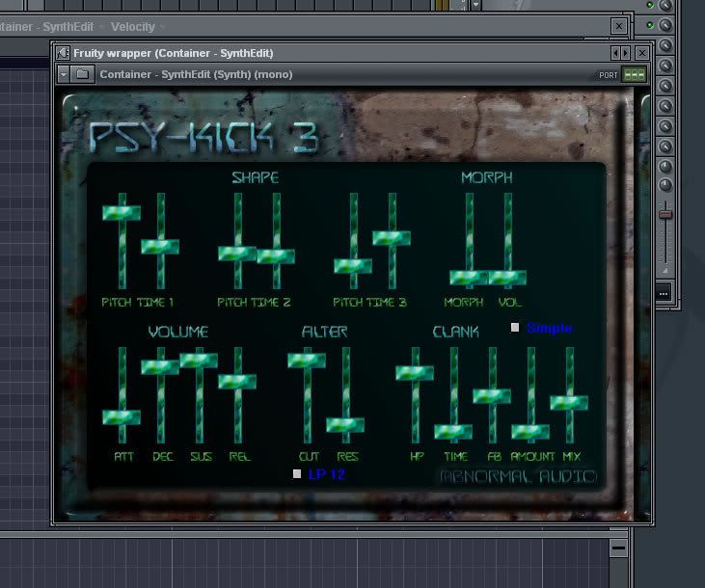Click the VOL slider handle

tap(507, 278)
